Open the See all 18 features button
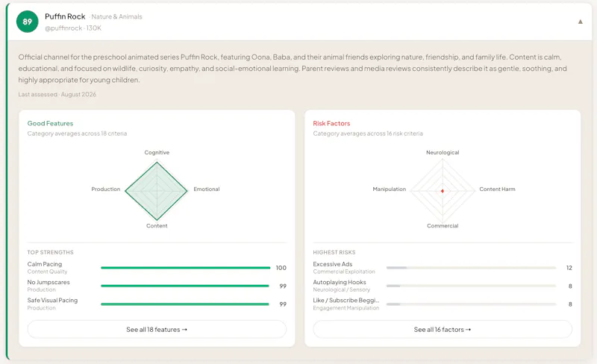 coord(157,330)
